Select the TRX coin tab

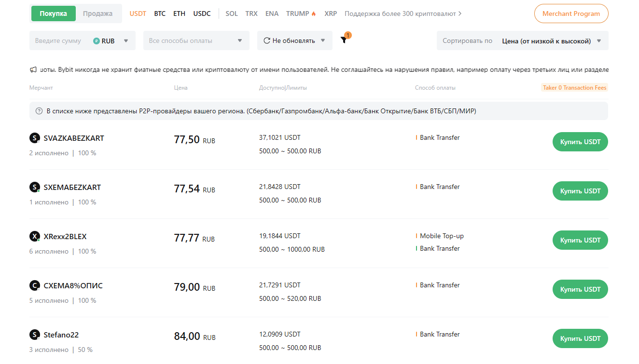(251, 13)
